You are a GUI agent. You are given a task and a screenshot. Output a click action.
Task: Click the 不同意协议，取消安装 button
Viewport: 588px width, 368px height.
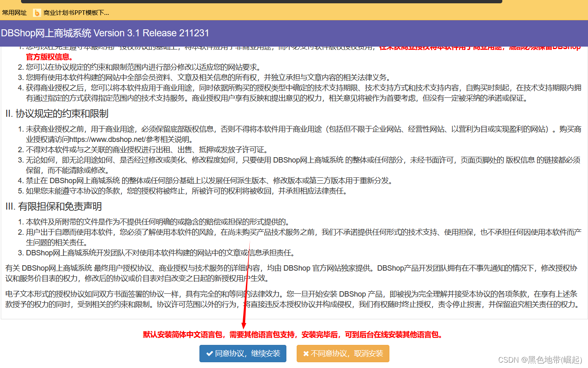pyautogui.click(x=343, y=354)
